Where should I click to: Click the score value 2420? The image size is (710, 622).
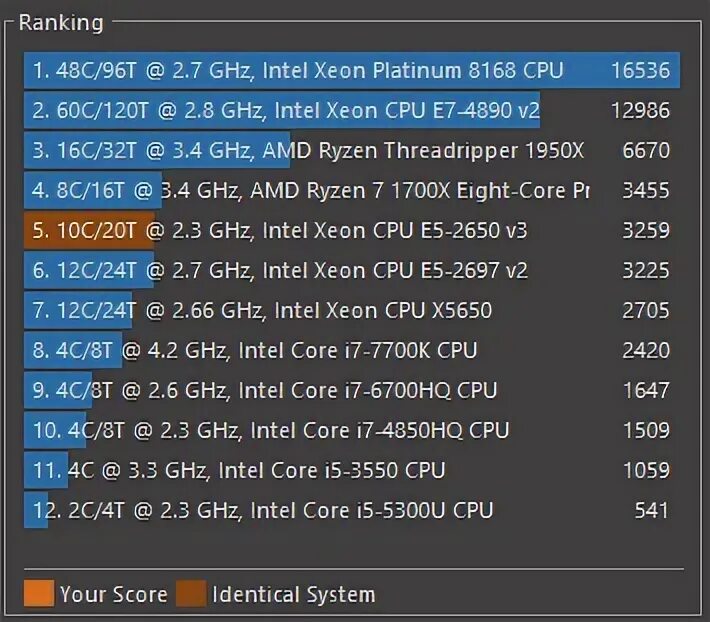pos(646,350)
